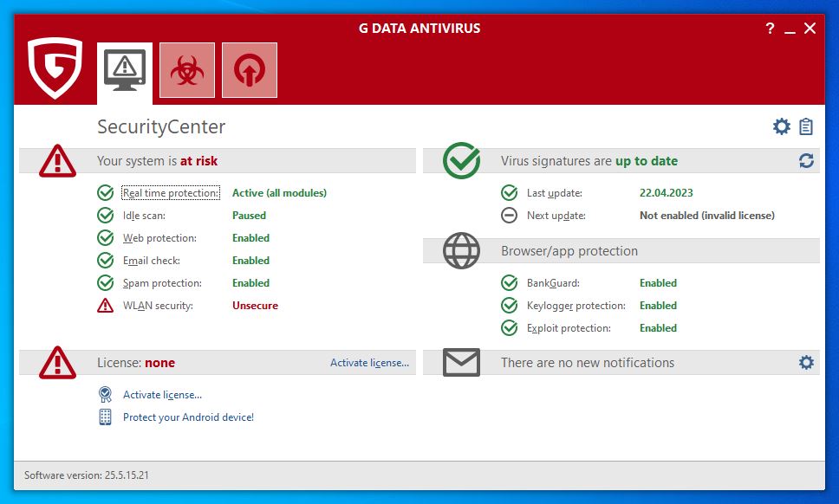This screenshot has height=504, width=839.
Task: Click 'Not enabled (invalid license)' status
Action: tap(707, 216)
